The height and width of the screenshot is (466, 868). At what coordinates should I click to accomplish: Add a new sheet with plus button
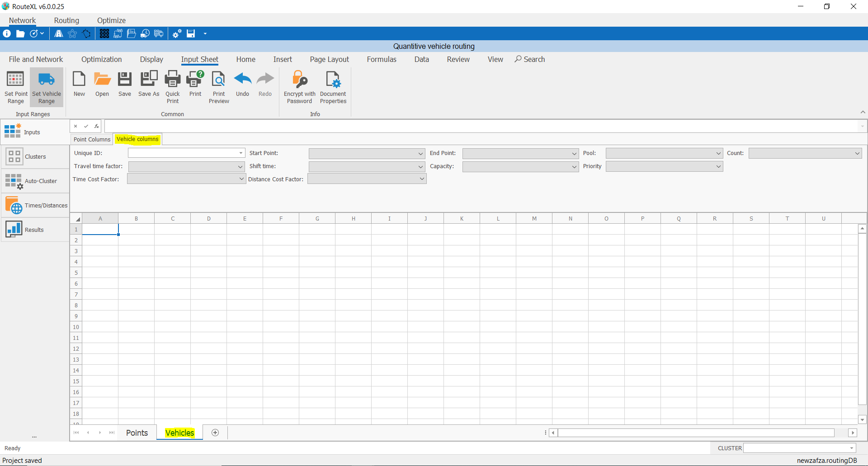coord(215,433)
